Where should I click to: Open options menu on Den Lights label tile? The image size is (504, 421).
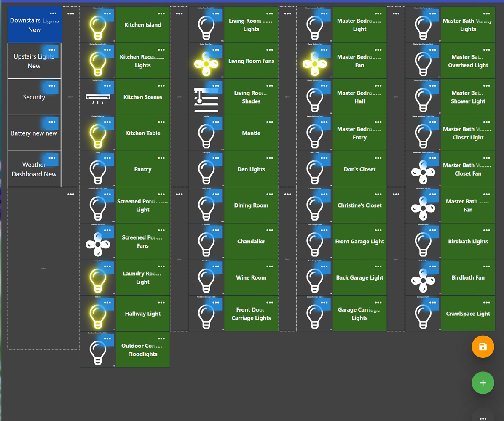coord(270,158)
